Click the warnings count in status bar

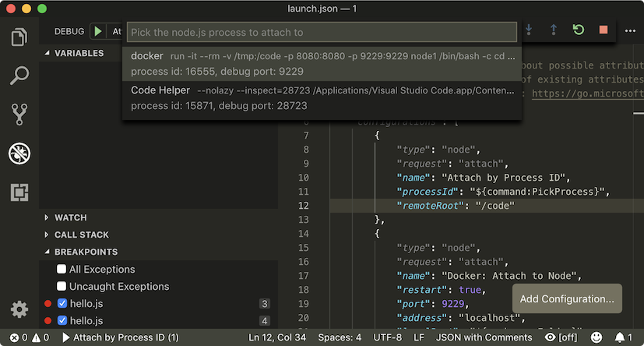pos(40,337)
